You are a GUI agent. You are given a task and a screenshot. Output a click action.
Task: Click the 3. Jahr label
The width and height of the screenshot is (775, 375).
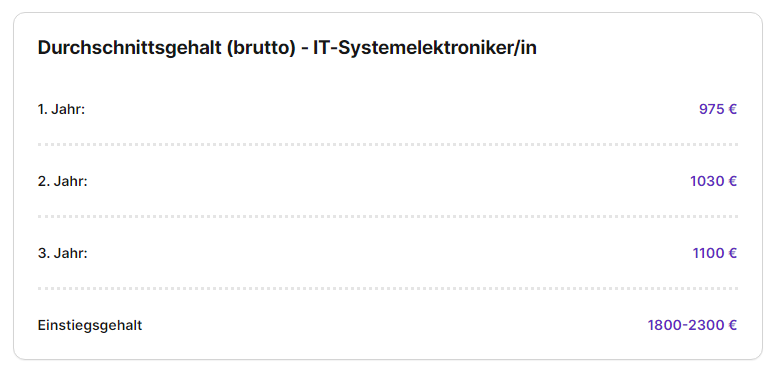point(63,253)
